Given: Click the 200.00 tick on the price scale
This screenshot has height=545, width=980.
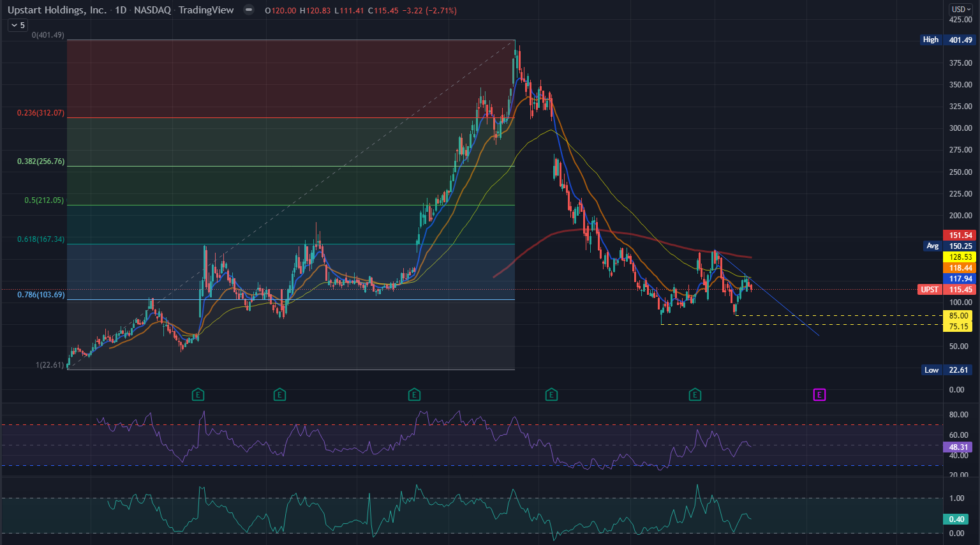Looking at the screenshot, I should pyautogui.click(x=961, y=216).
